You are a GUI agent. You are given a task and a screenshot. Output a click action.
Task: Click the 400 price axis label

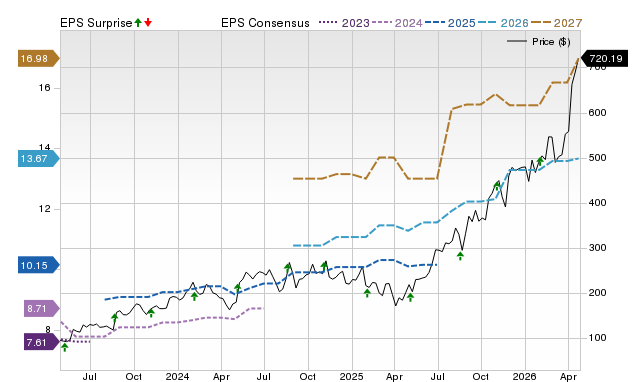[x=597, y=202]
